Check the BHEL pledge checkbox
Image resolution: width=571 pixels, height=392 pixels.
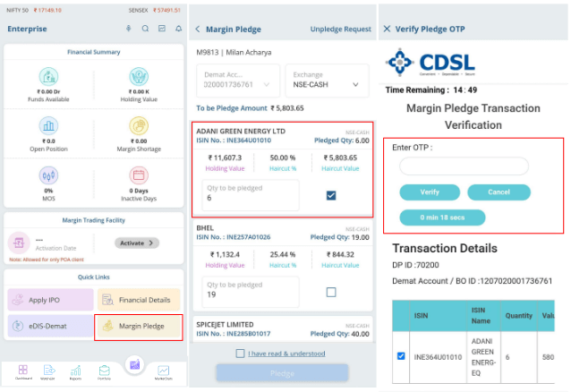click(x=331, y=292)
